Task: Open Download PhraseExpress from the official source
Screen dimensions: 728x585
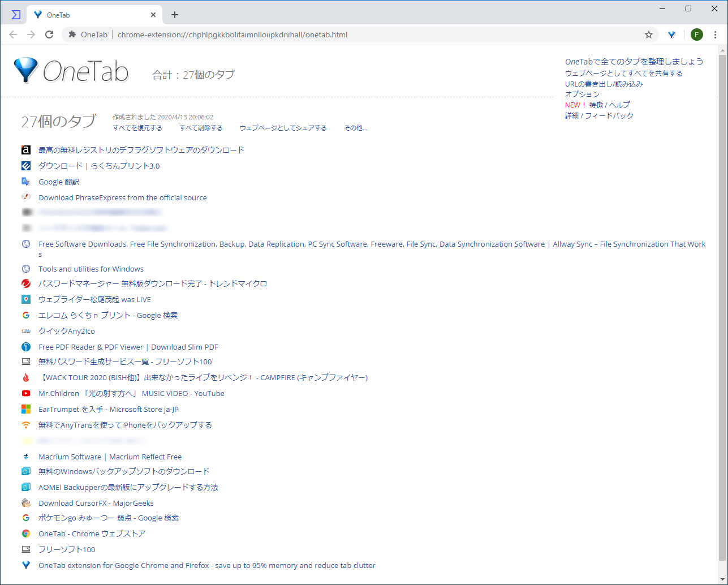Action: tap(123, 197)
